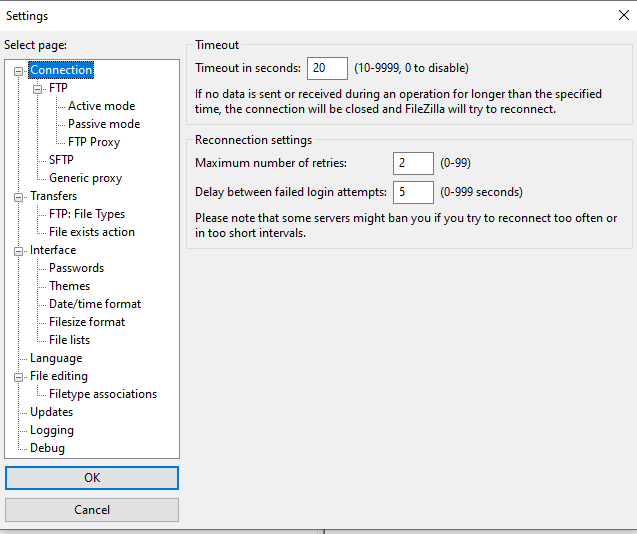Switch to the Logging settings page
Image resolution: width=637 pixels, height=534 pixels.
[52, 430]
